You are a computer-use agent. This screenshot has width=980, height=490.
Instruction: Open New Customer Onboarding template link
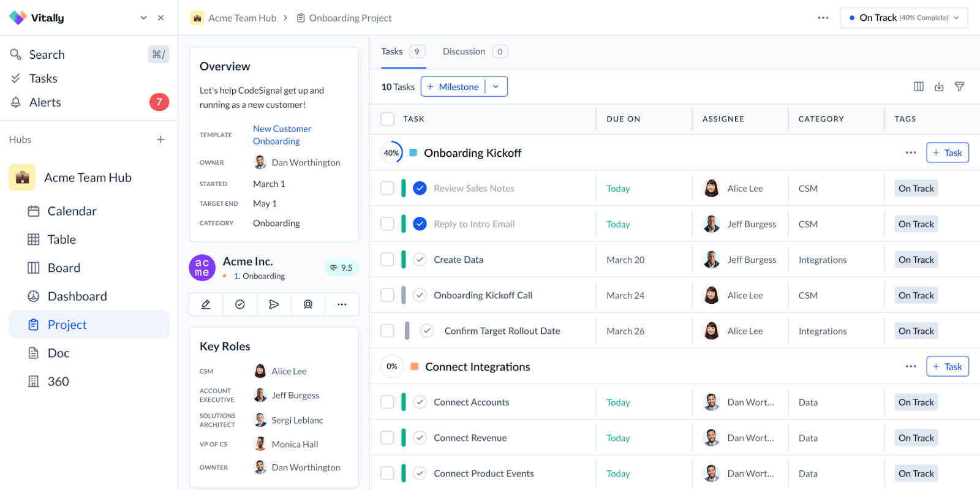coord(282,135)
